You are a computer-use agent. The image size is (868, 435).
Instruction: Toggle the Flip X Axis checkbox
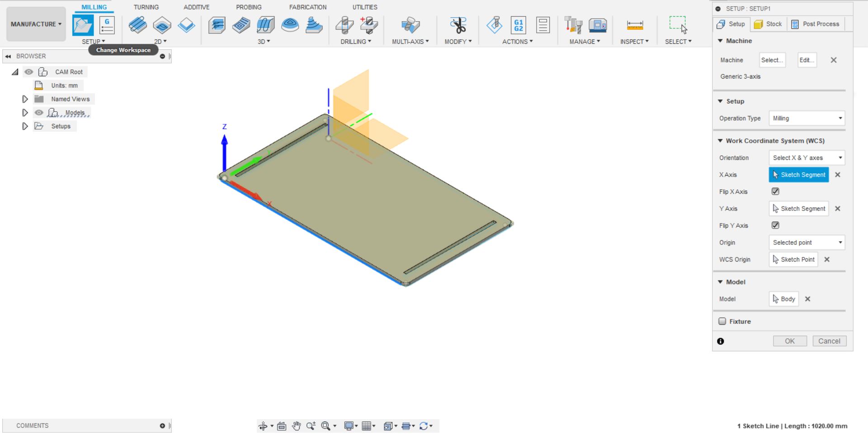click(775, 192)
